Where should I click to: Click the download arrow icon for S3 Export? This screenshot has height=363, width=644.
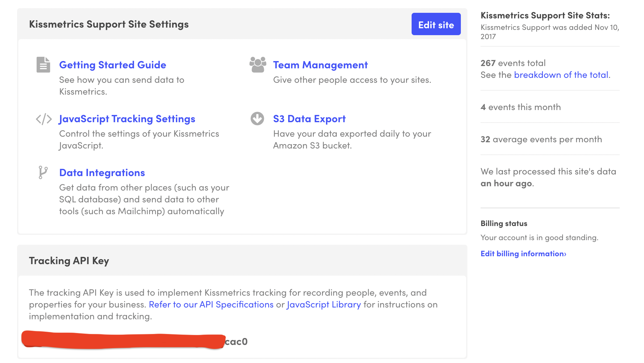click(x=257, y=119)
